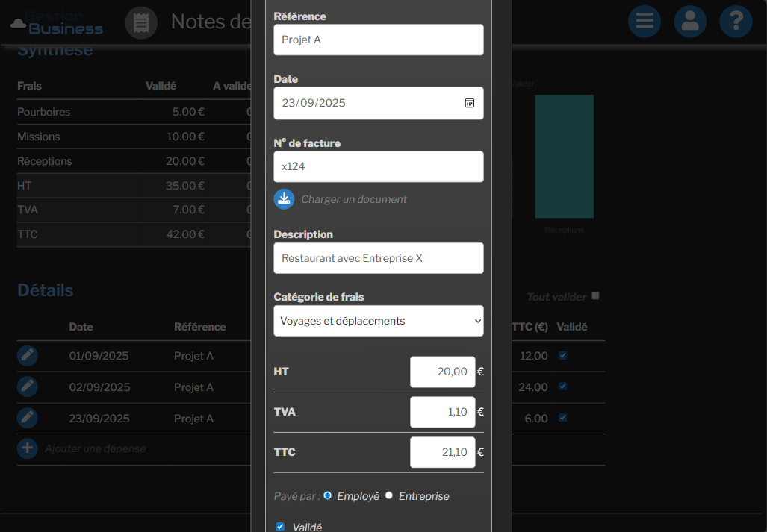The width and height of the screenshot is (767, 532).
Task: Toggle the Validé checkbox in form
Action: click(x=281, y=527)
